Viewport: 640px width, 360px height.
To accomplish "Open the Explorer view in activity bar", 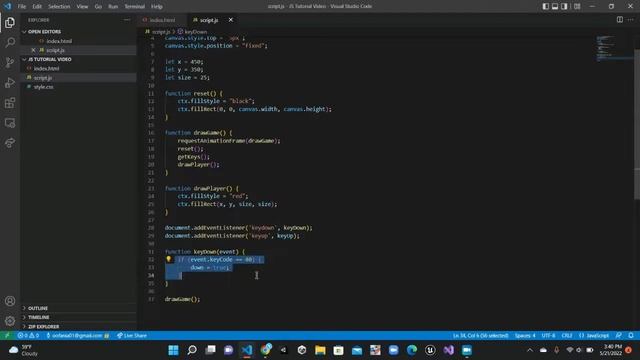I will 10,22.
